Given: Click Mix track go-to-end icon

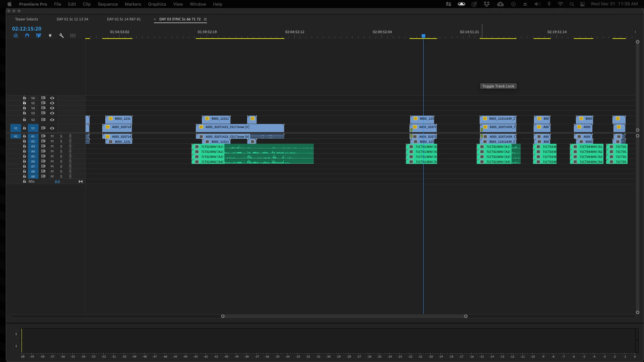Looking at the screenshot, I should coord(80,182).
